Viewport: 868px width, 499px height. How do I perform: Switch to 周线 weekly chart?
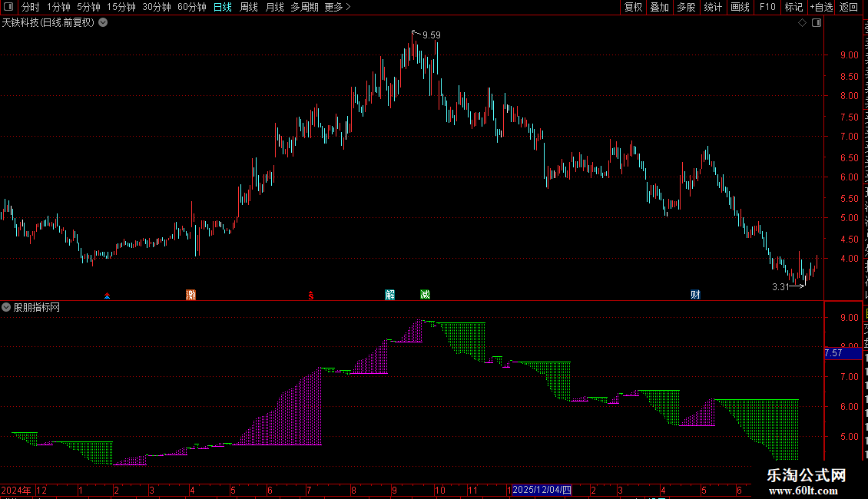pyautogui.click(x=249, y=7)
